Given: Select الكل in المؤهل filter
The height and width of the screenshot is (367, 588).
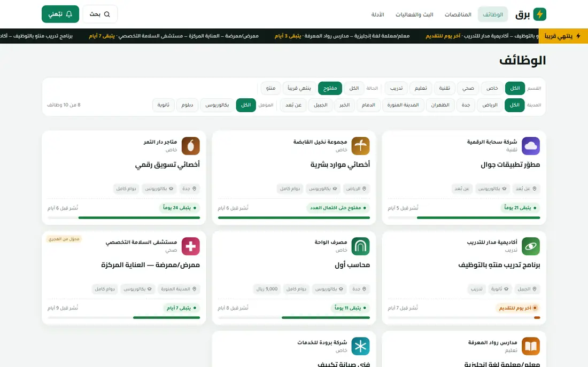Looking at the screenshot, I should (246, 105).
